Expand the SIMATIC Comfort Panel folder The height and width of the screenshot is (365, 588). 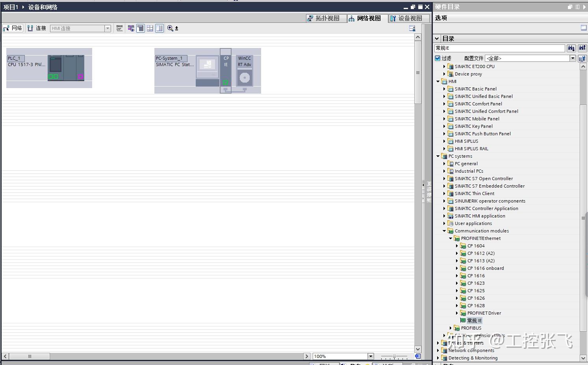(x=444, y=104)
